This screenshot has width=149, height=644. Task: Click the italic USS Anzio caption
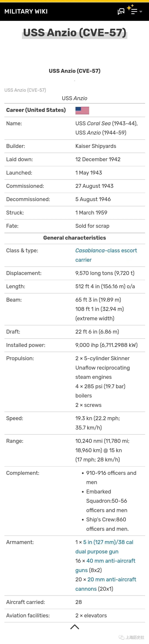tap(75, 98)
